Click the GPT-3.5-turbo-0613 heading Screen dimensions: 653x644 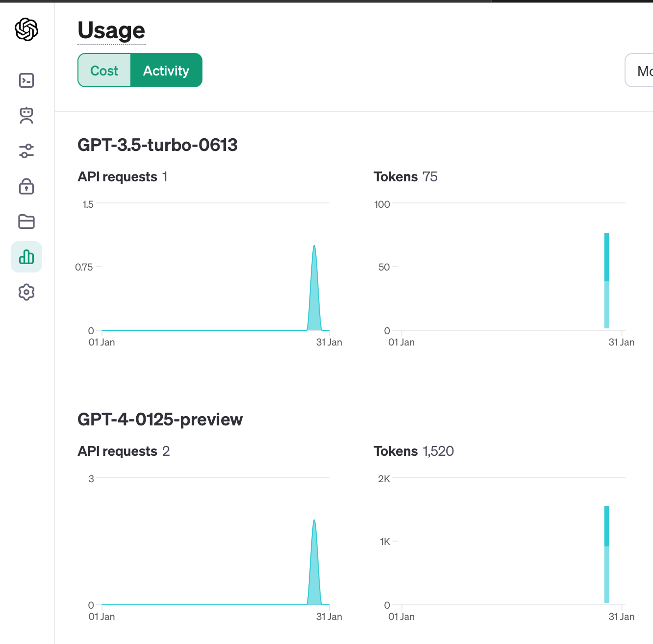(x=157, y=145)
